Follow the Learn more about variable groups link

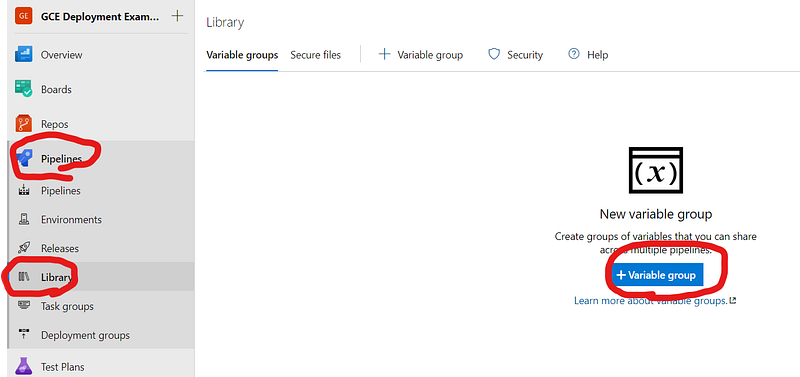655,300
